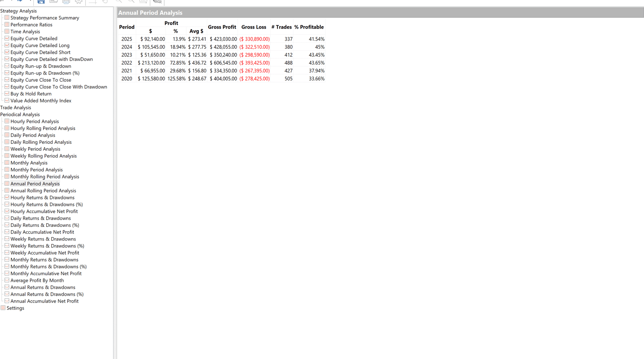The height and width of the screenshot is (359, 644).
Task: Open Annual Rolling Period Analysis
Action: click(x=43, y=191)
